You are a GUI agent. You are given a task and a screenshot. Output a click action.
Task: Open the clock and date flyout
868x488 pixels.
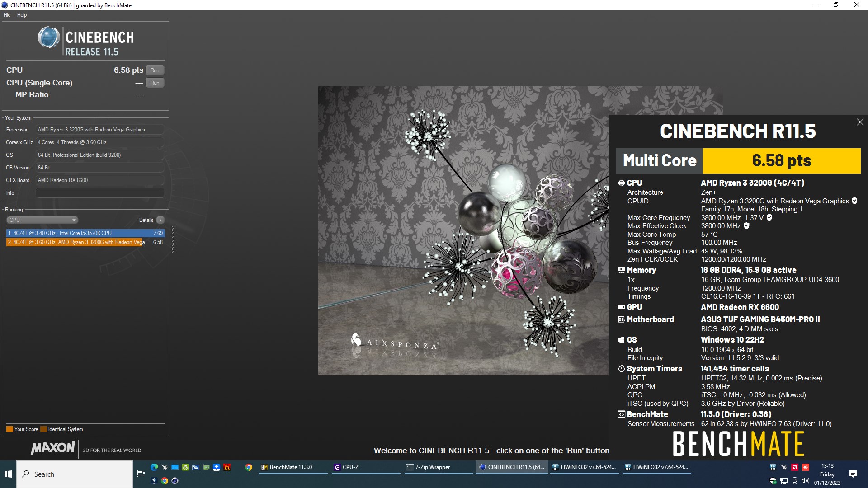(827, 474)
